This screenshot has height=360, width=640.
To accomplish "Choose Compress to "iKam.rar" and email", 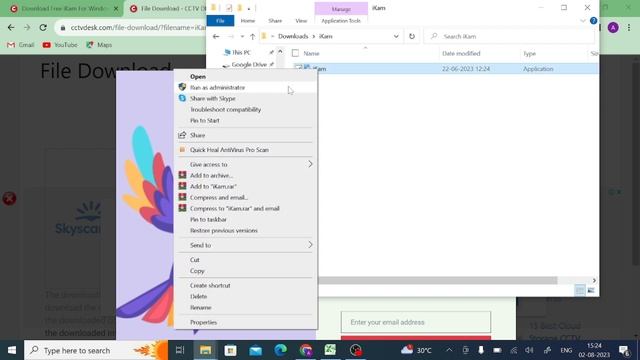I will (246, 209).
